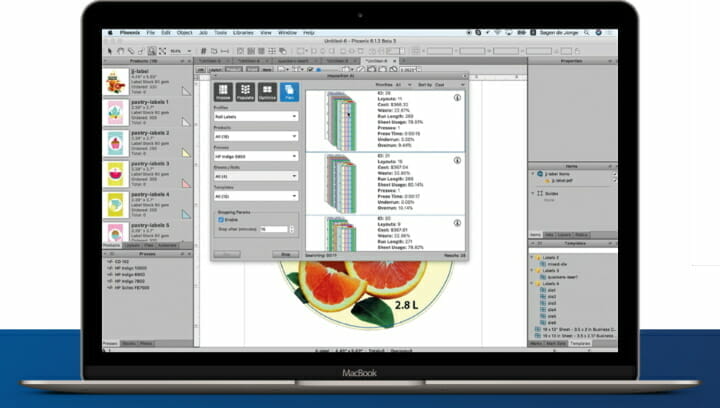720x408 pixels.
Task: Open the Object menu
Action: 185,33
